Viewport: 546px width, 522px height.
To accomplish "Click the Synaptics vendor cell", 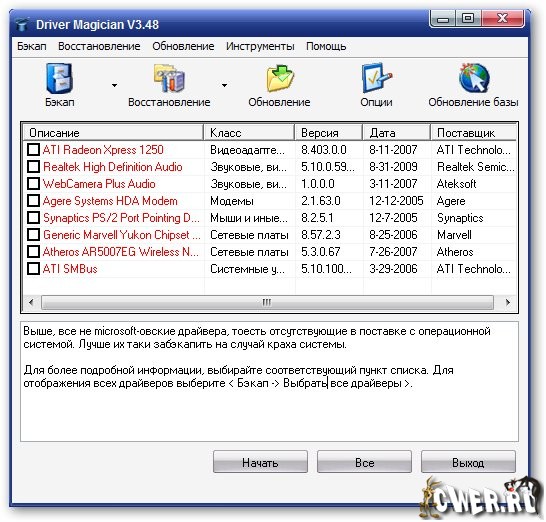I will click(x=460, y=218).
